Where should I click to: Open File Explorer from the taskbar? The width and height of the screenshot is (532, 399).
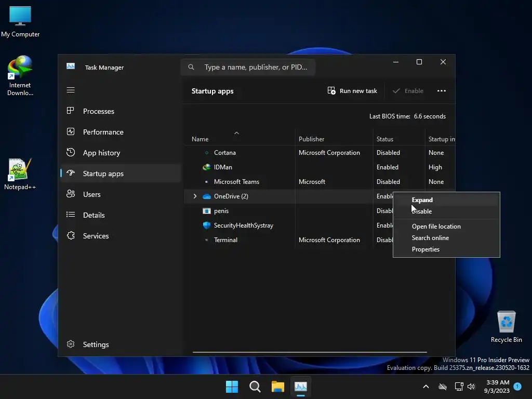277,387
